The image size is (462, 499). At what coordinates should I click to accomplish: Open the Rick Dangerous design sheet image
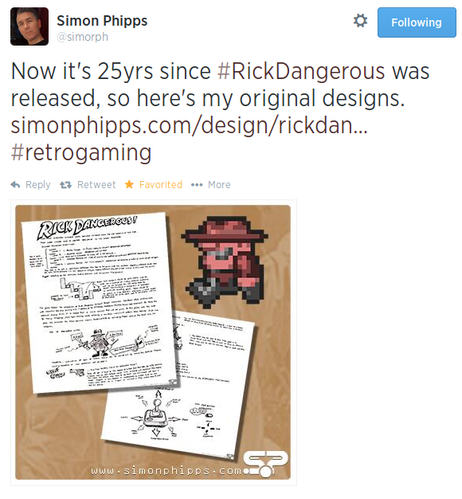coord(100,302)
